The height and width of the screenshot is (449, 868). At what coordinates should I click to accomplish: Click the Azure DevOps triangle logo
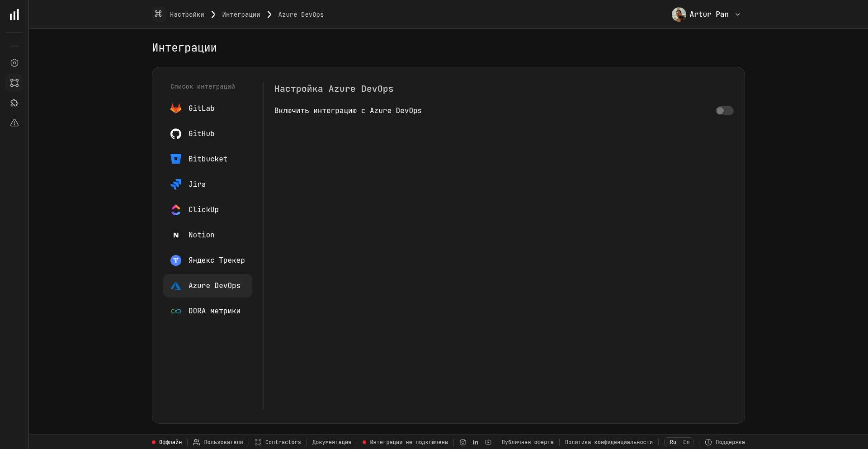click(x=176, y=286)
